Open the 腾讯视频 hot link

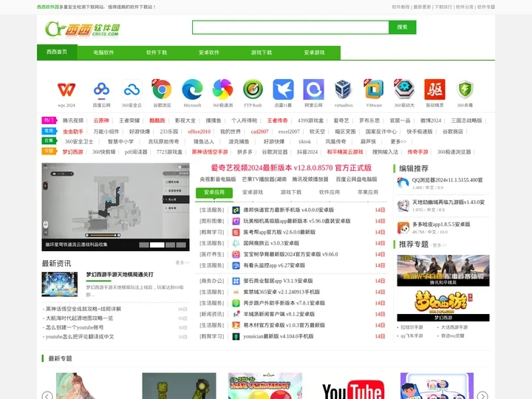coord(73,120)
